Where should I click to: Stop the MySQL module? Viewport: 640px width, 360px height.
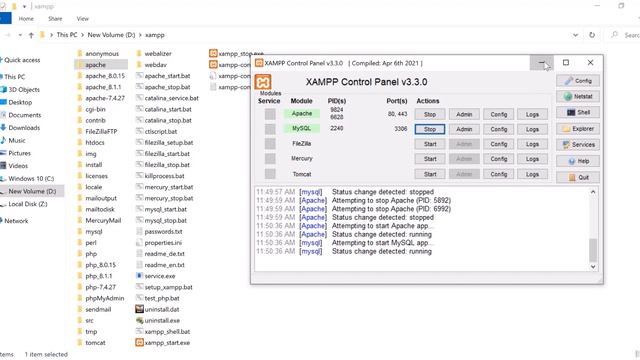[x=430, y=129]
